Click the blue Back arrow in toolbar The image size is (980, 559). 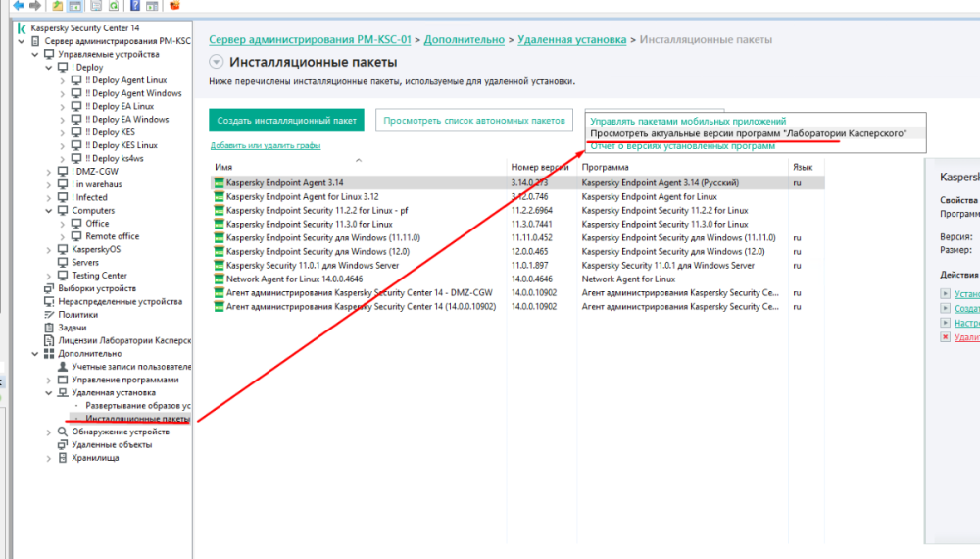coord(19,6)
